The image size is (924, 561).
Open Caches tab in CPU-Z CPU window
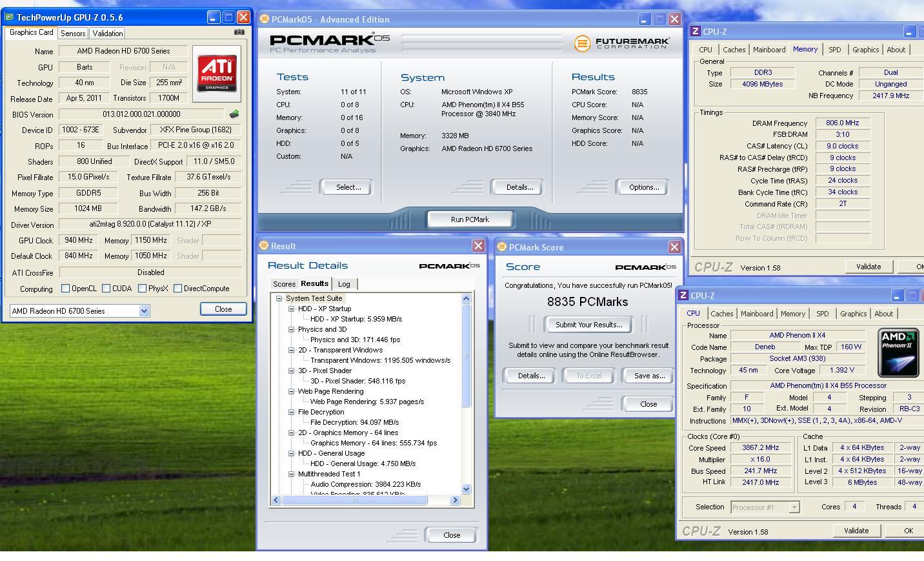(721, 314)
